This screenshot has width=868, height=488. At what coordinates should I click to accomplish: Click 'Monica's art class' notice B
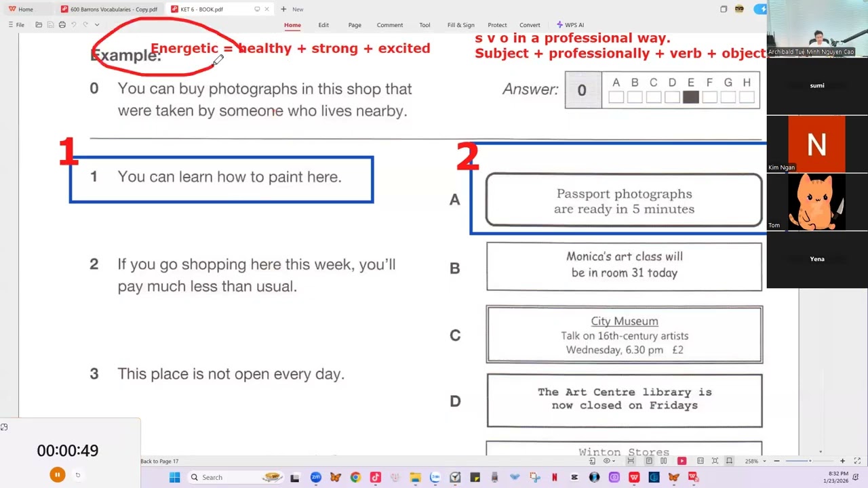click(x=624, y=267)
